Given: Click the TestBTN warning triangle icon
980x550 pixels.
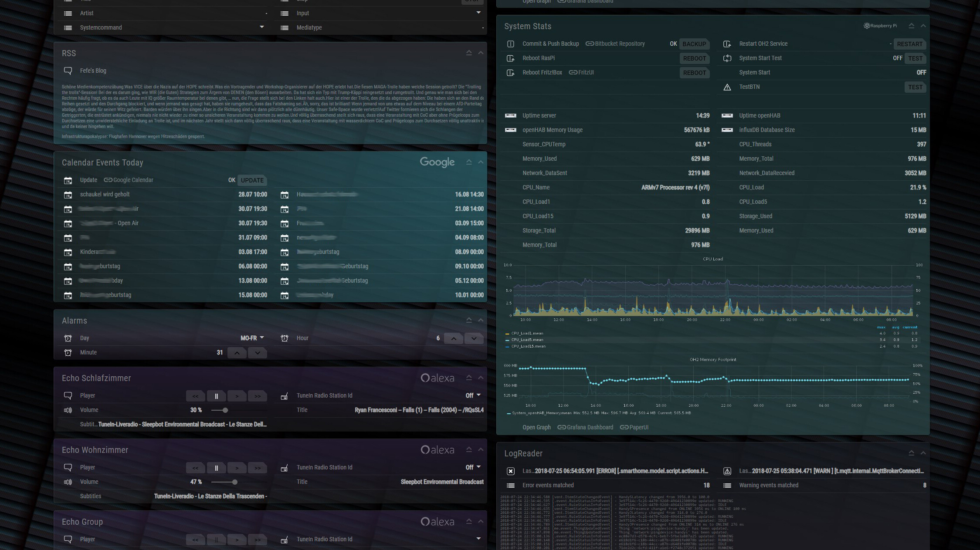Looking at the screenshot, I should tap(727, 87).
